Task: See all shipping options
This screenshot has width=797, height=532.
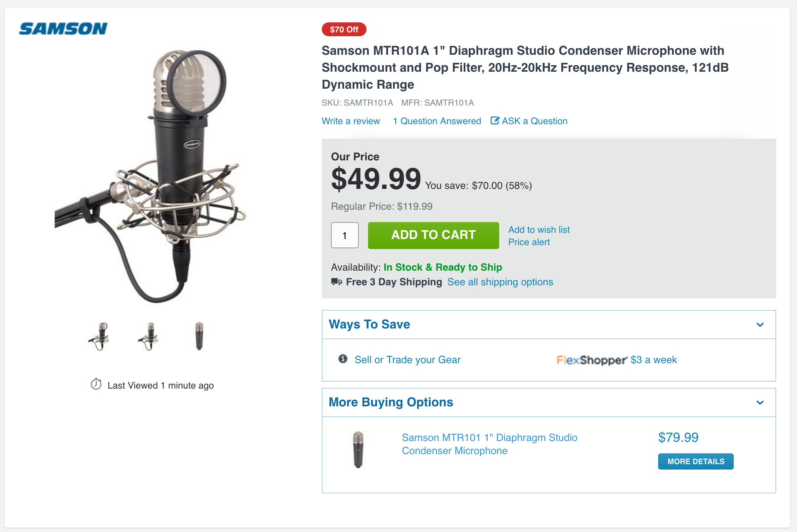Action: [x=500, y=282]
